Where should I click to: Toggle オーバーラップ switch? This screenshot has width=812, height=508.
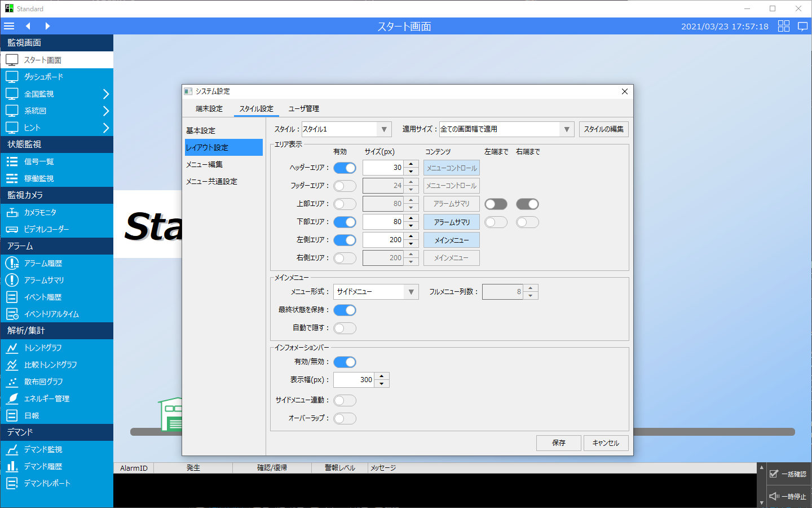click(345, 418)
